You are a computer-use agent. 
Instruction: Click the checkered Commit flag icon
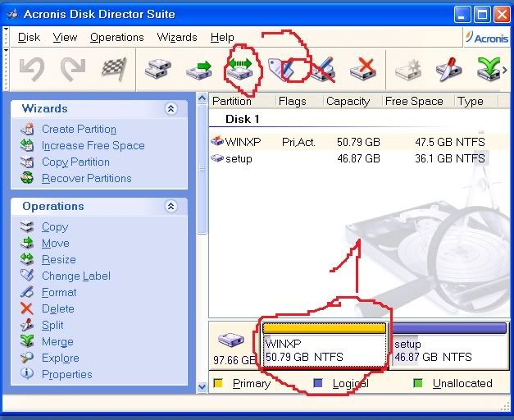[114, 69]
